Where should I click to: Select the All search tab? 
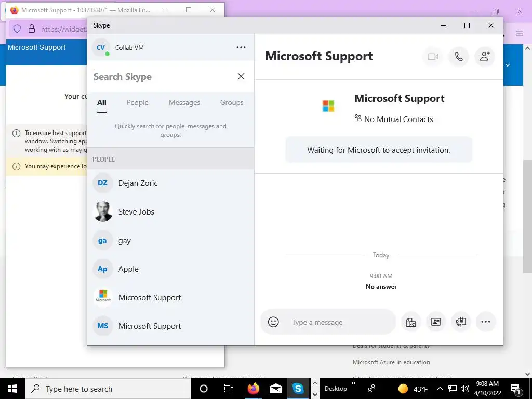(x=102, y=102)
